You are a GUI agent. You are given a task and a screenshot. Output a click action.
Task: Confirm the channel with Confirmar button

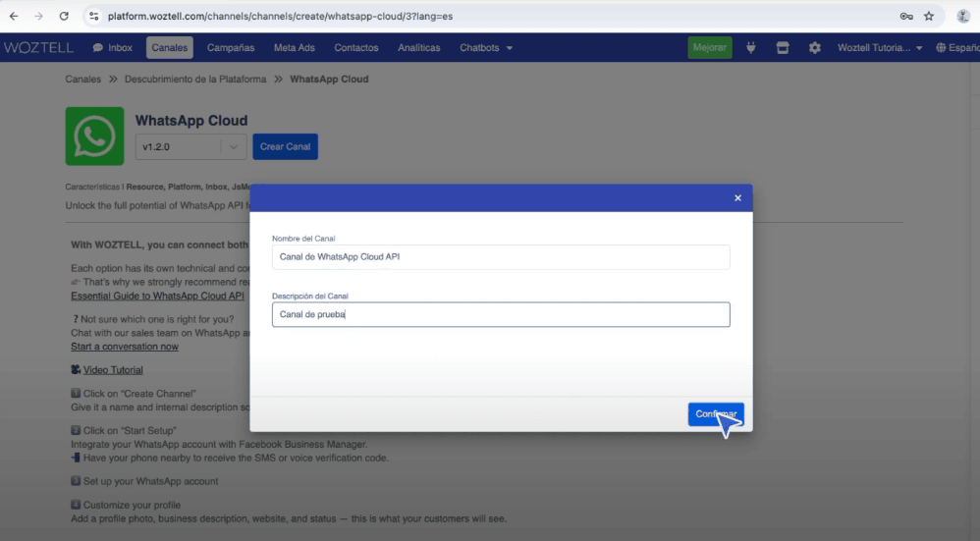[716, 414]
